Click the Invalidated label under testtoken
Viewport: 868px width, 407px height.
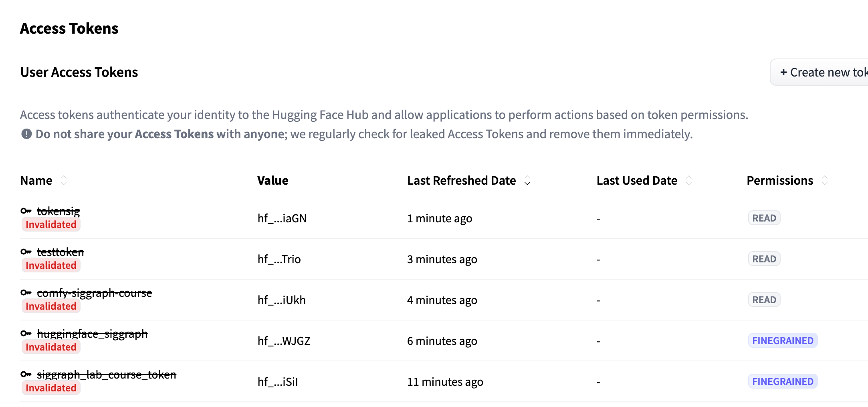tap(51, 265)
